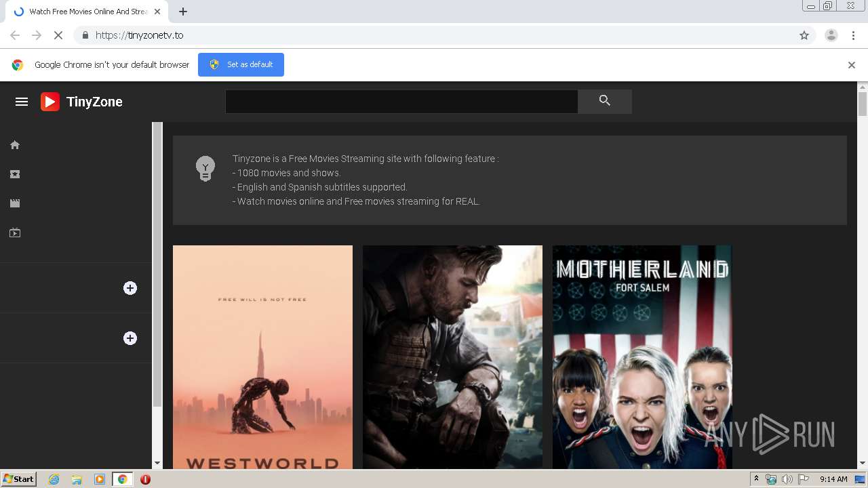Open a new browser tab
Screen dimensions: 868x488
click(x=183, y=12)
